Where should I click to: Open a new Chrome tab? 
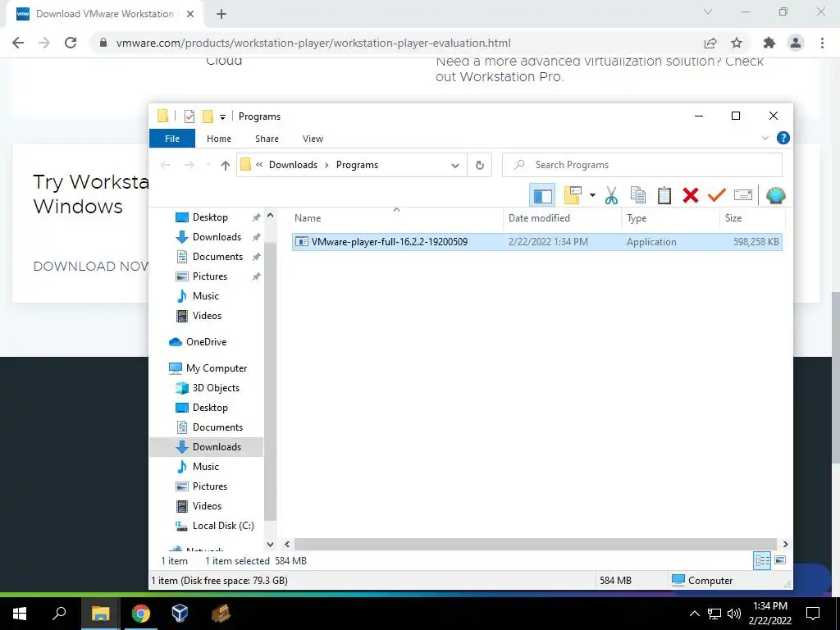pyautogui.click(x=221, y=14)
